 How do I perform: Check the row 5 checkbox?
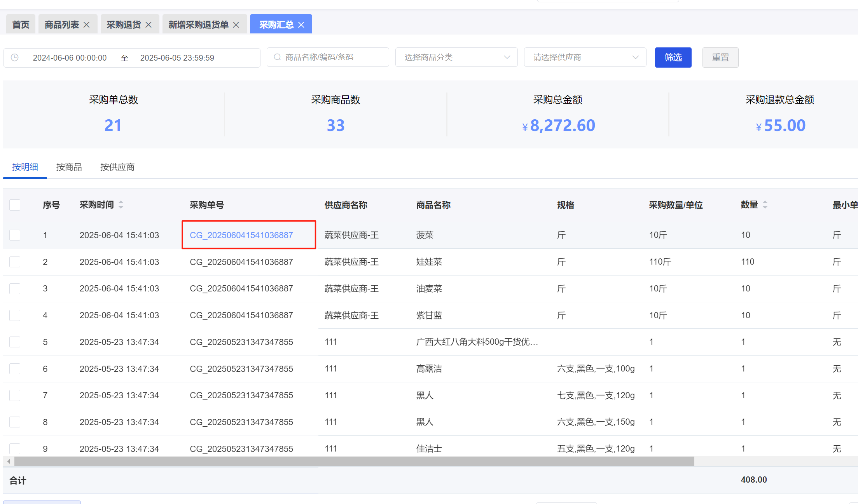click(x=15, y=342)
